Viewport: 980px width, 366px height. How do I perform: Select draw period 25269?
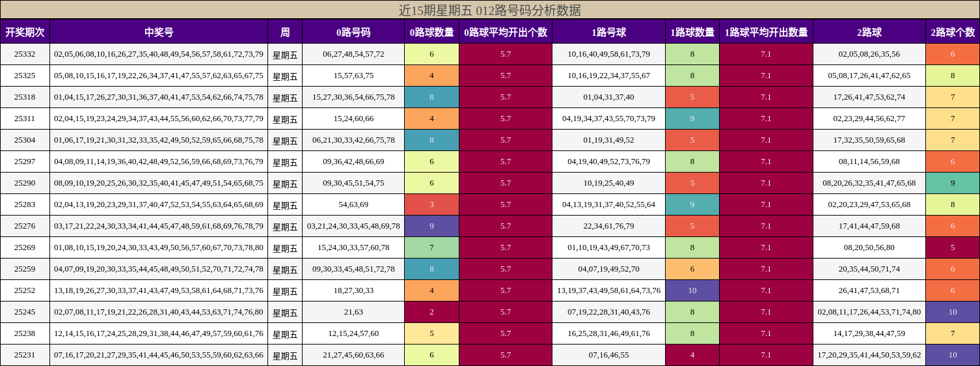(x=25, y=247)
